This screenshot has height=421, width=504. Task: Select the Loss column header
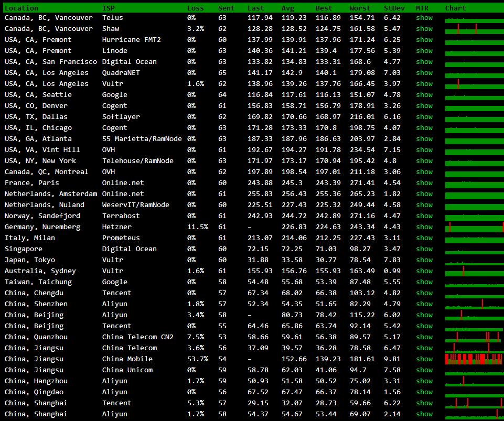(x=196, y=8)
